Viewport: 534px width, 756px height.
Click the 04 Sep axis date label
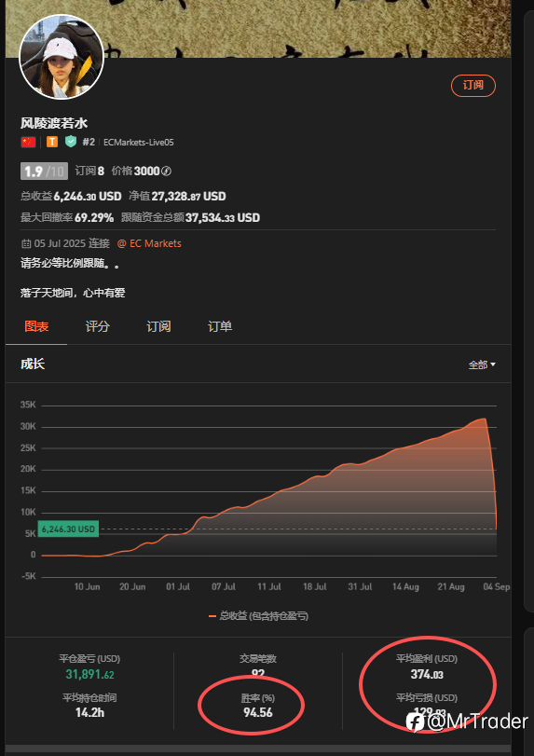tap(497, 586)
